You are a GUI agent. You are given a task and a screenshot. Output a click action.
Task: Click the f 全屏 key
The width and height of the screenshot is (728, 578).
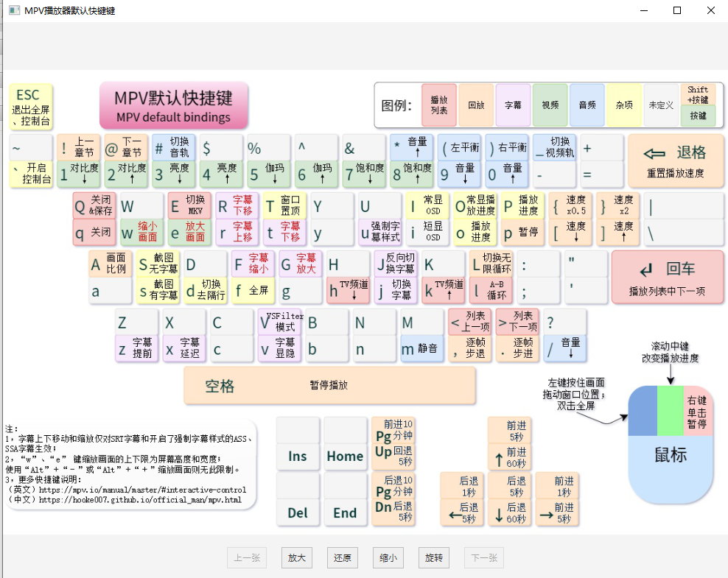point(253,291)
